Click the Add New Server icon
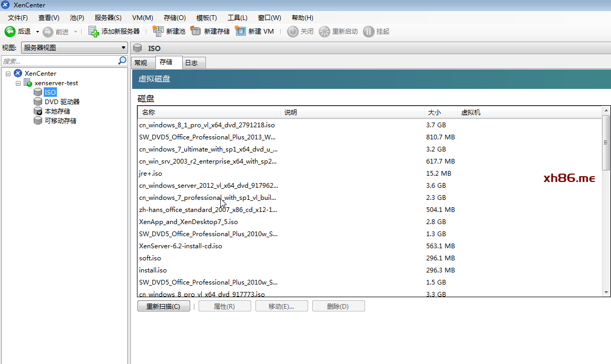The height and width of the screenshot is (364, 611). click(x=94, y=32)
